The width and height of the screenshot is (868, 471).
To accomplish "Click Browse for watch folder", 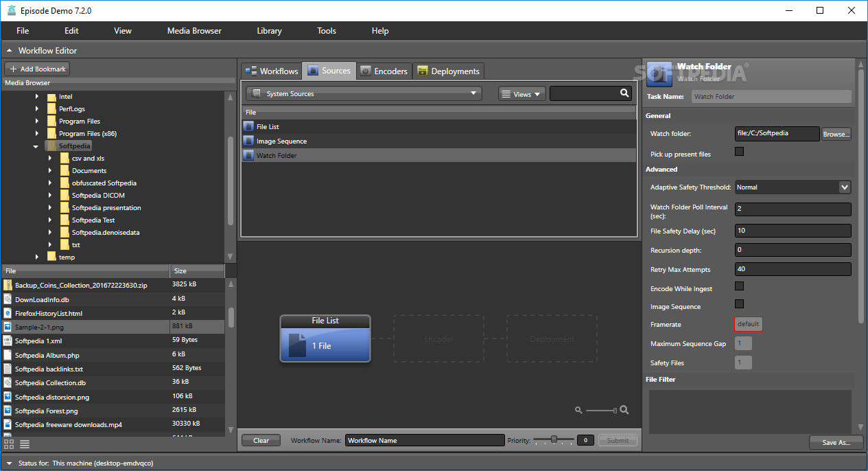I will coord(836,134).
